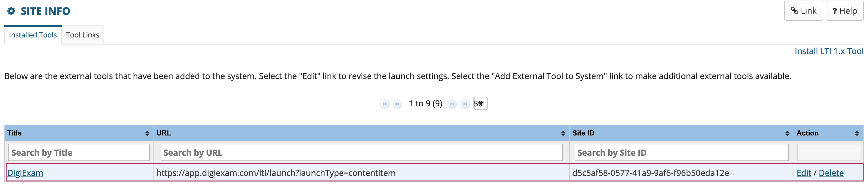The image size is (868, 186).
Task: Open the DigiExam tool title link
Action: pos(25,173)
